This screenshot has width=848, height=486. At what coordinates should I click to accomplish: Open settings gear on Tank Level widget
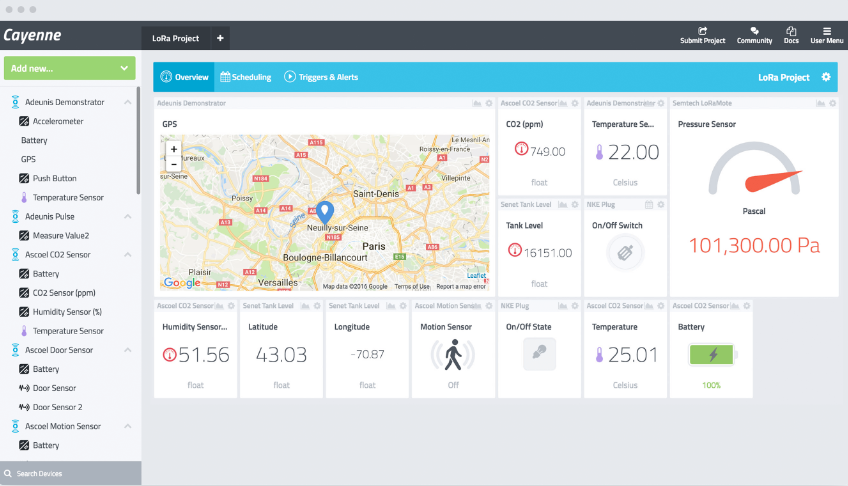point(575,204)
